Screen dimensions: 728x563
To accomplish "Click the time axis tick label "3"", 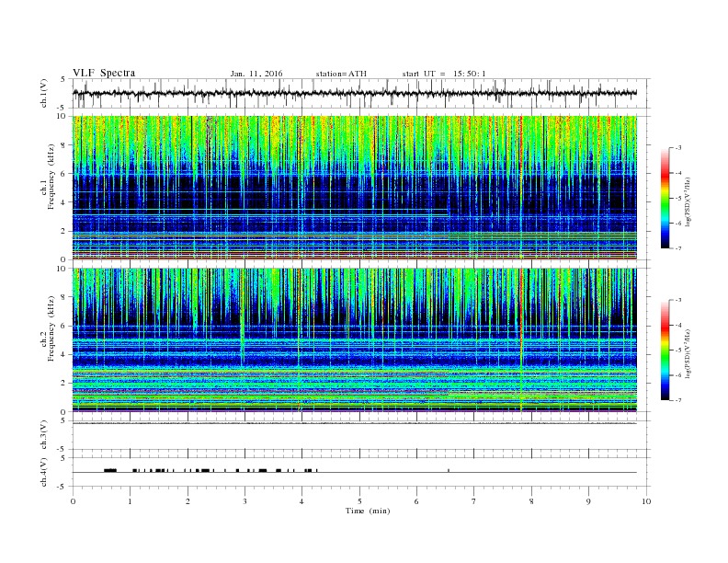I will coord(245,501).
